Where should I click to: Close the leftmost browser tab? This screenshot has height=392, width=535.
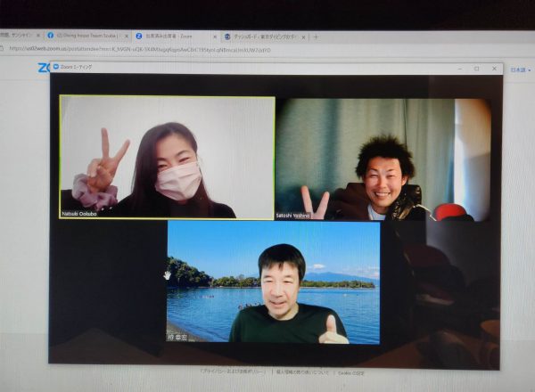[x=38, y=36]
